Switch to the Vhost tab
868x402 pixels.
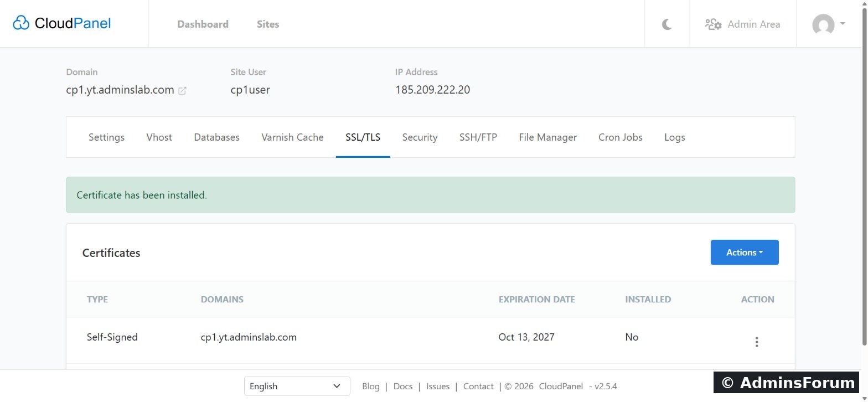tap(159, 137)
